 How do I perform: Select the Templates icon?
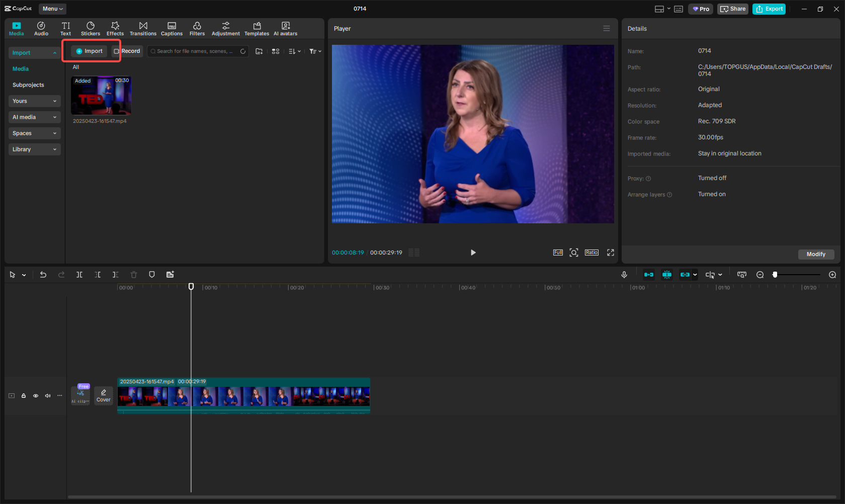(x=257, y=28)
